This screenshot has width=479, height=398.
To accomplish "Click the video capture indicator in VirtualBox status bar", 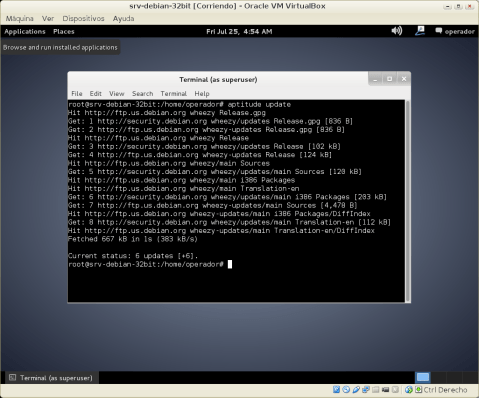I will pyautogui.click(x=385, y=389).
